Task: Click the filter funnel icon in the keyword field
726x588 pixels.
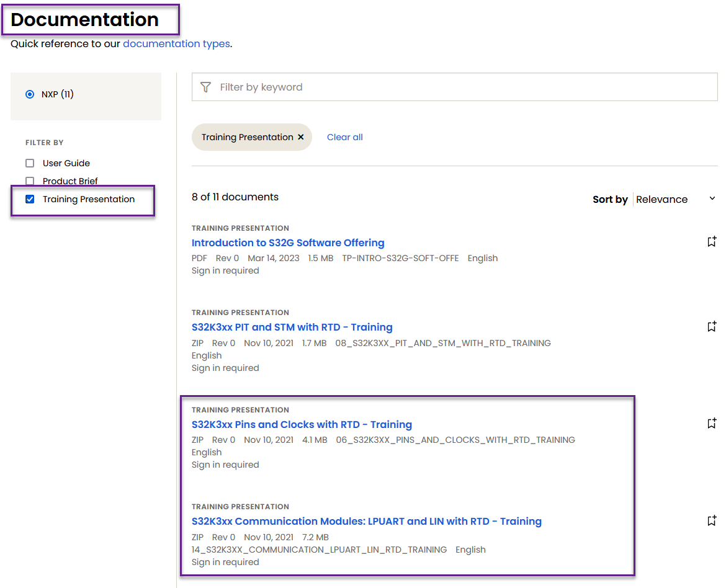Action: tap(205, 87)
